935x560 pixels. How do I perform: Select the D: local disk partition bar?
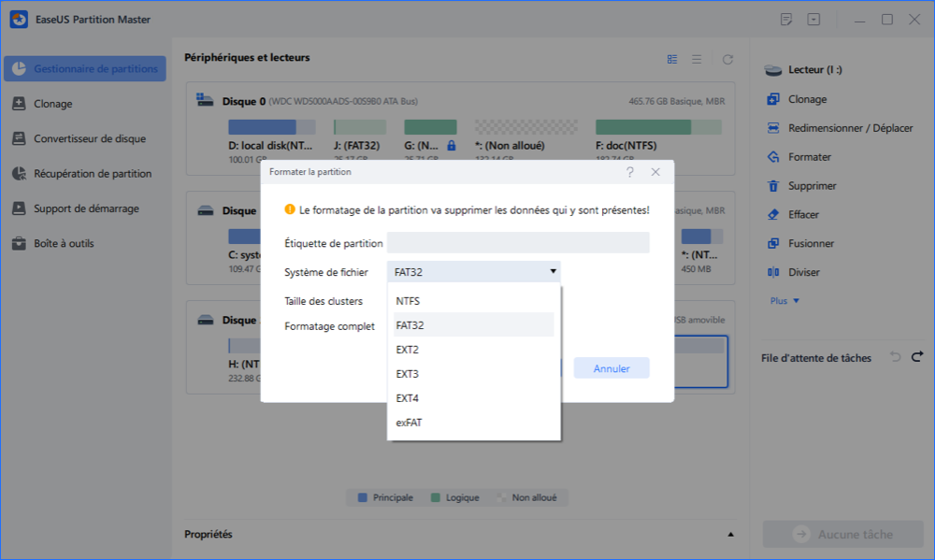point(272,127)
